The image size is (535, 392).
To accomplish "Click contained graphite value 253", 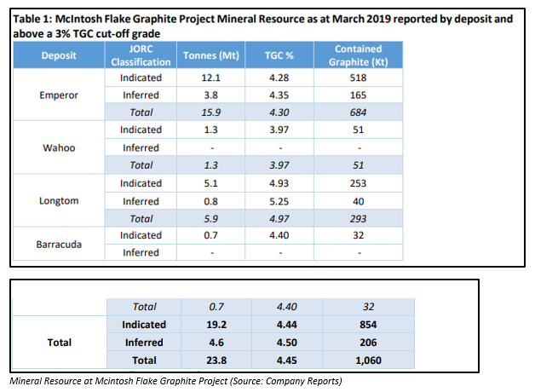I will (359, 183).
